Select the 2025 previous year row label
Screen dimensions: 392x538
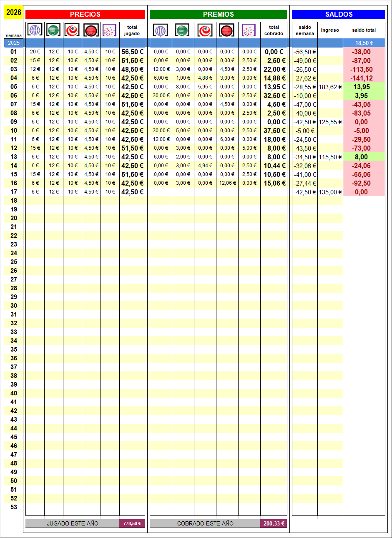tap(14, 43)
